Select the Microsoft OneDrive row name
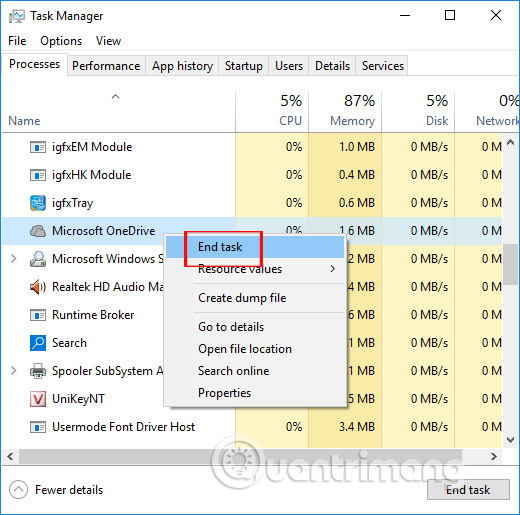The image size is (520, 515). [x=104, y=231]
